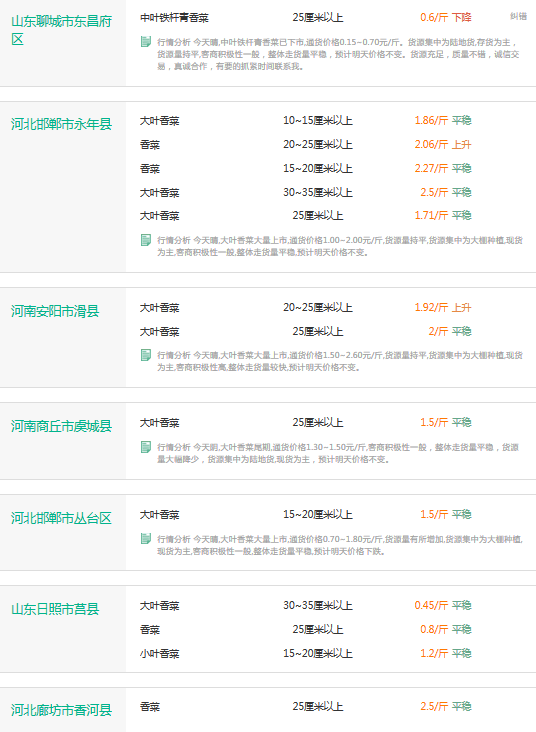
Task: Click the 2.06/斤 上升 price entry
Action: (443, 144)
